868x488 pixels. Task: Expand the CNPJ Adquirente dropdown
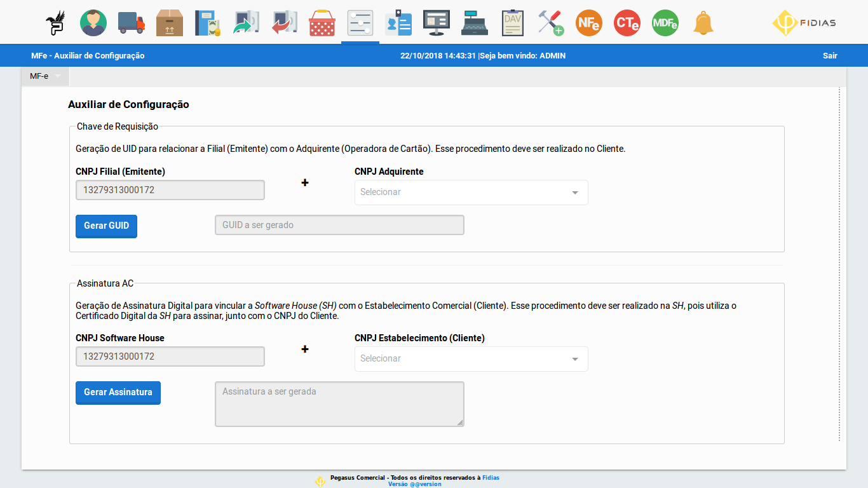(471, 193)
